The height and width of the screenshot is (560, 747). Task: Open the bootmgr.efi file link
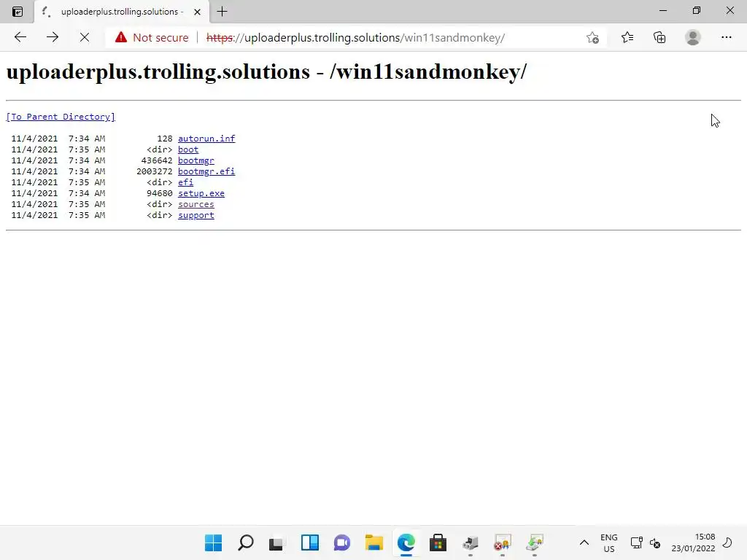(206, 171)
